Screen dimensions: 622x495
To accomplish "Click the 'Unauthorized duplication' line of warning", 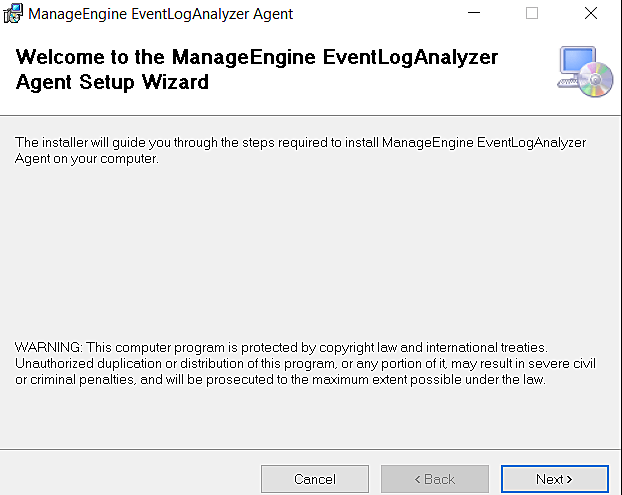I will (x=300, y=363).
